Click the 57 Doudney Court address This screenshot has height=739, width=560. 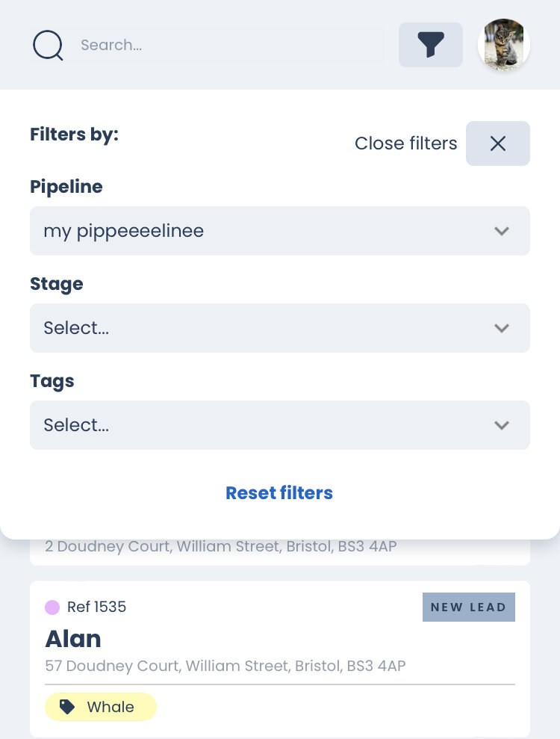click(x=225, y=666)
